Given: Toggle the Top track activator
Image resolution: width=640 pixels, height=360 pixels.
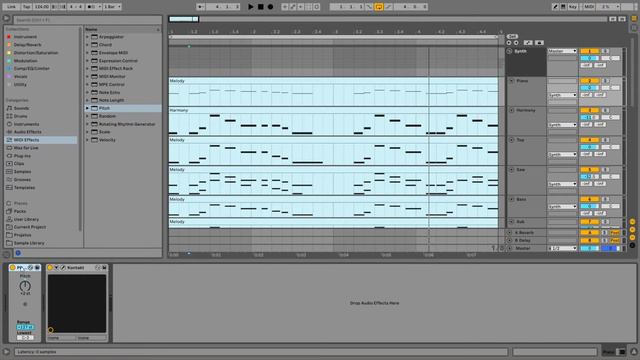Looking at the screenshot, I should pyautogui.click(x=589, y=140).
